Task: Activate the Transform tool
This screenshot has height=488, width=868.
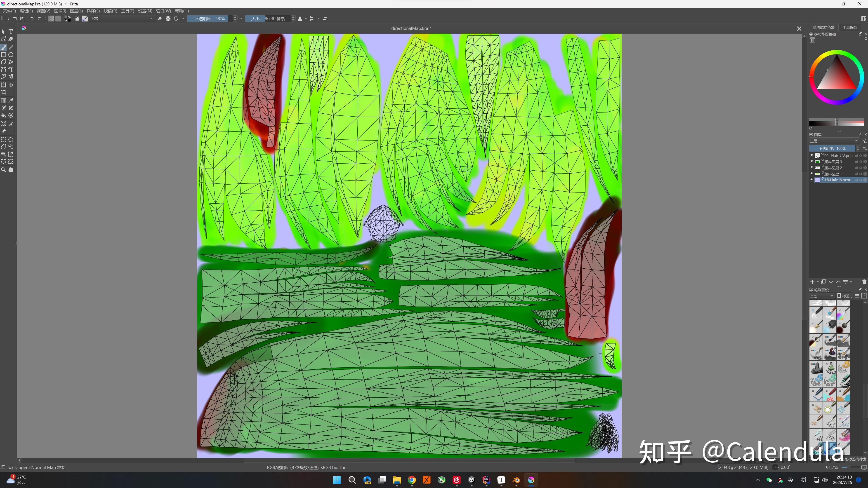Action: 4,85
